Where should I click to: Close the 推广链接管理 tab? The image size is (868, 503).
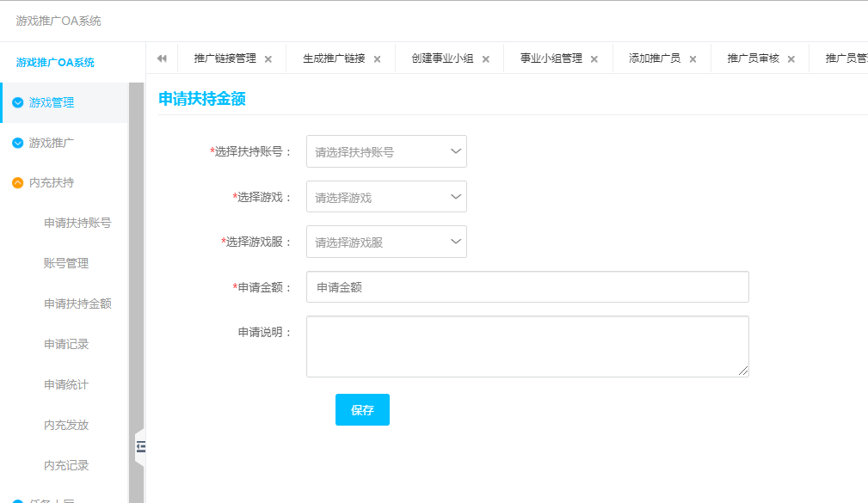pyautogui.click(x=268, y=59)
